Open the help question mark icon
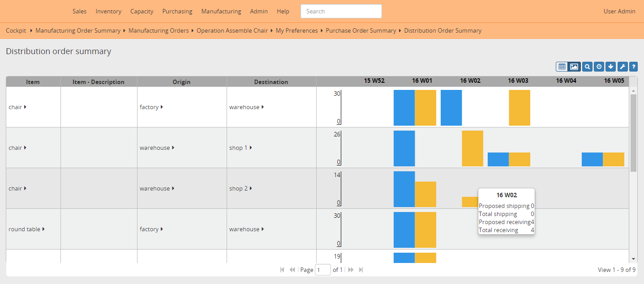Screen dimensions: 644x284 (x=633, y=66)
